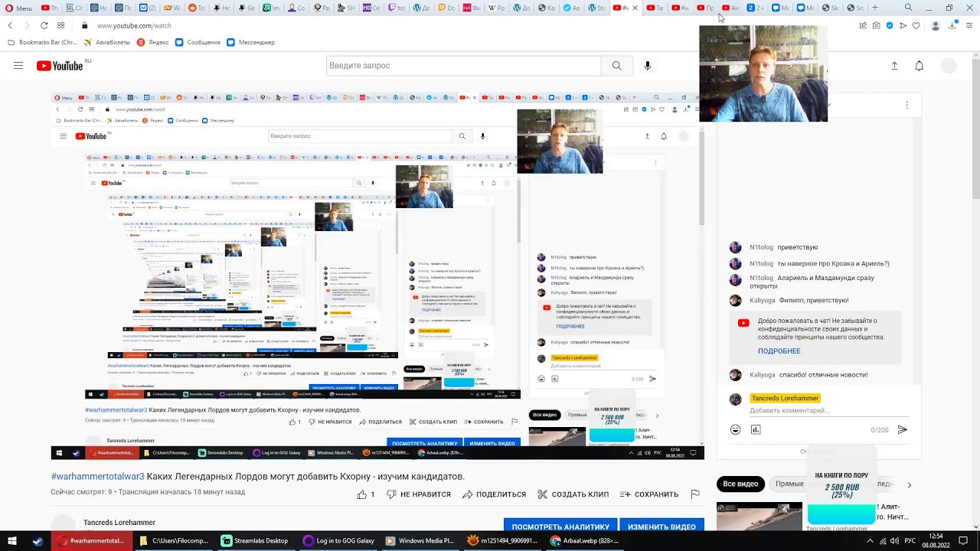Open the #warhammertotalwar3 hashtag link
Viewport: 980px width, 551px height.
coord(97,477)
